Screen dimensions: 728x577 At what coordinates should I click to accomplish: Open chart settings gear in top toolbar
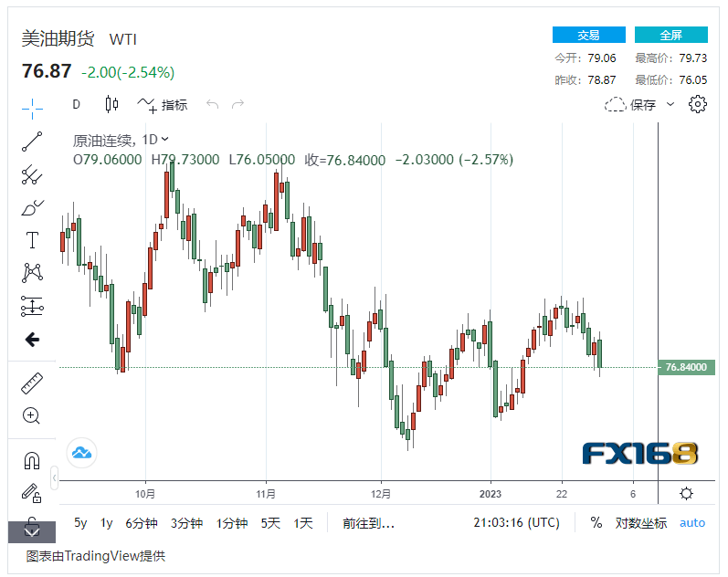pyautogui.click(x=698, y=104)
